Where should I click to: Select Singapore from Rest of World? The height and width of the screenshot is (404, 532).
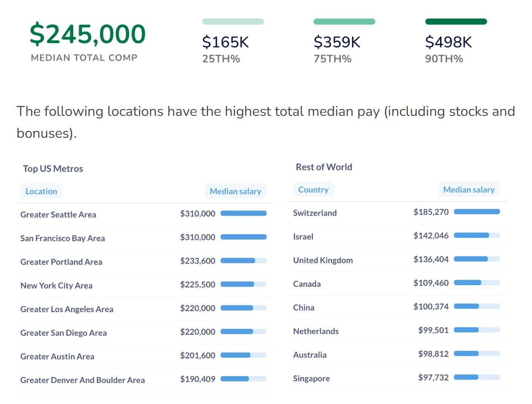tap(311, 378)
